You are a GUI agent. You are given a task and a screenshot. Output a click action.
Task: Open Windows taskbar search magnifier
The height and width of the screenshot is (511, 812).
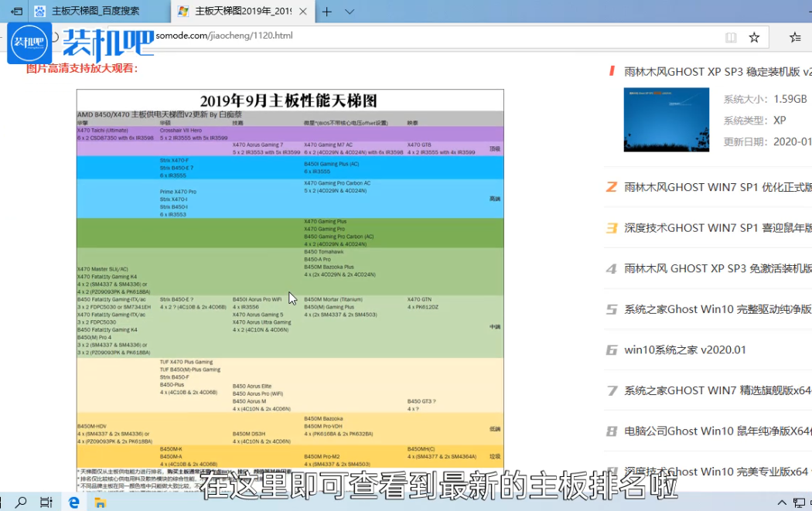(19, 502)
